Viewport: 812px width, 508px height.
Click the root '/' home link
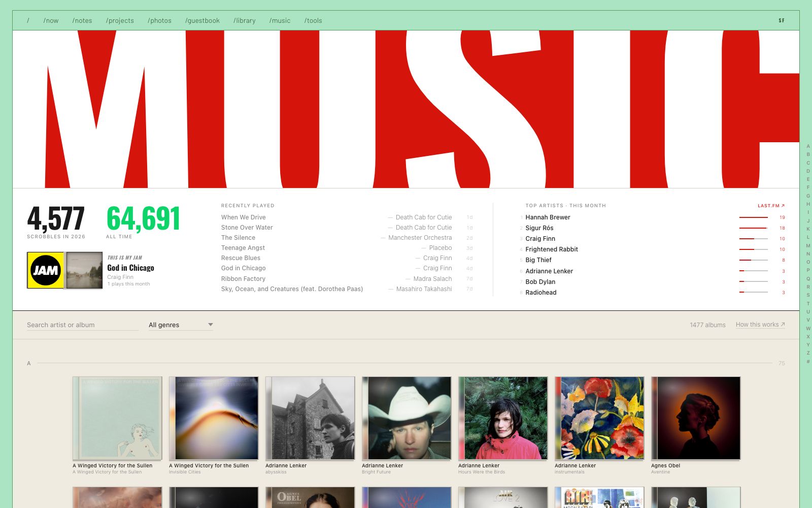pos(28,21)
